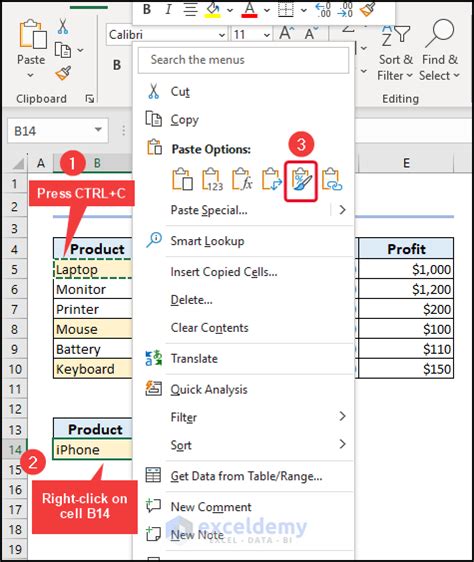Open the Calibri font name dropdown
The image size is (474, 562).
222,35
